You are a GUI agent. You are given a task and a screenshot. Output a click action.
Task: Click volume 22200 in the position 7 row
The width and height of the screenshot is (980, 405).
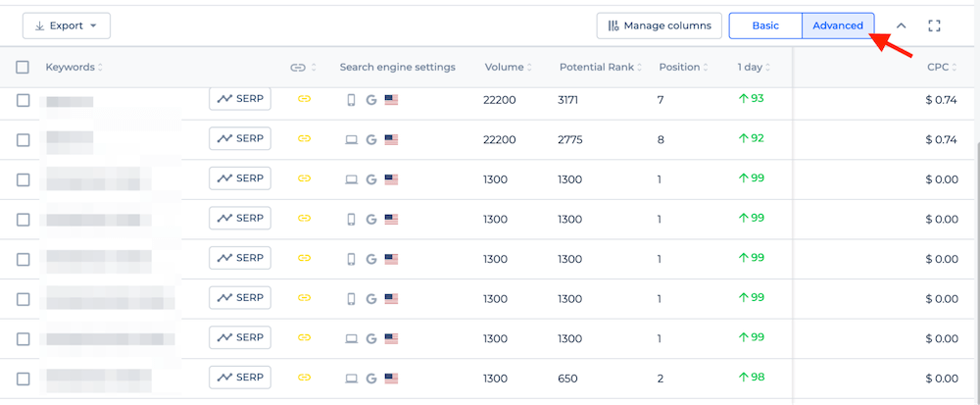[500, 100]
